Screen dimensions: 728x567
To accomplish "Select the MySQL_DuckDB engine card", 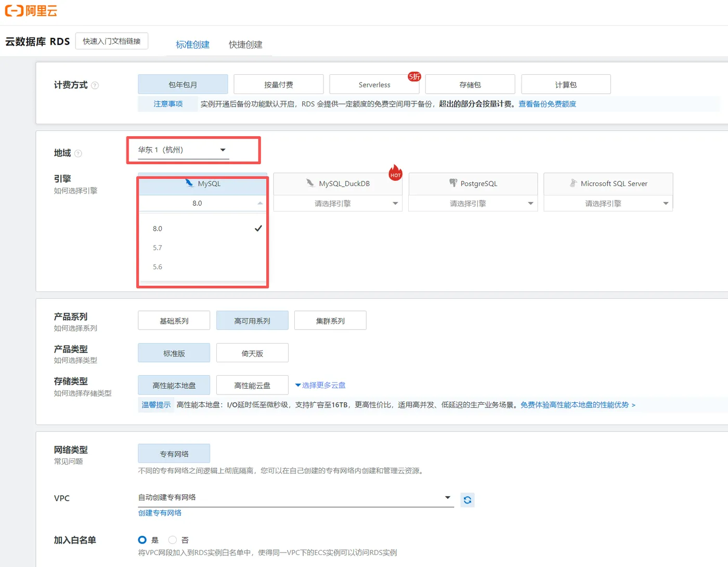I will [x=338, y=183].
